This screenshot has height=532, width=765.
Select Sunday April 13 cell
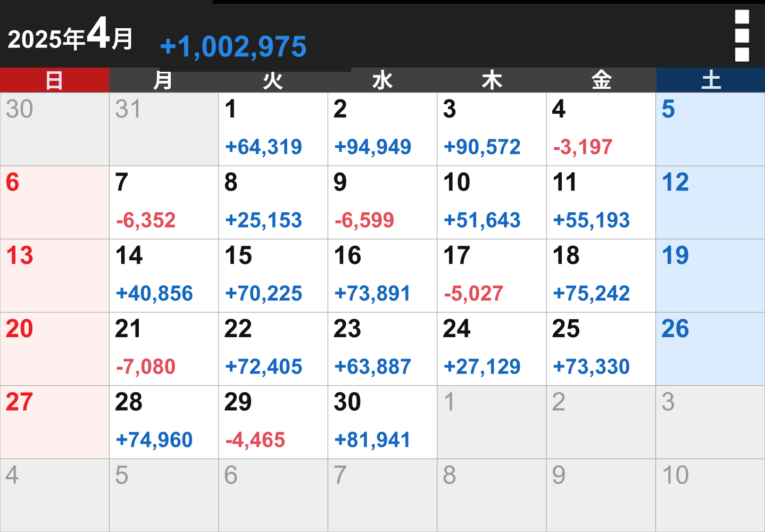pos(54,276)
